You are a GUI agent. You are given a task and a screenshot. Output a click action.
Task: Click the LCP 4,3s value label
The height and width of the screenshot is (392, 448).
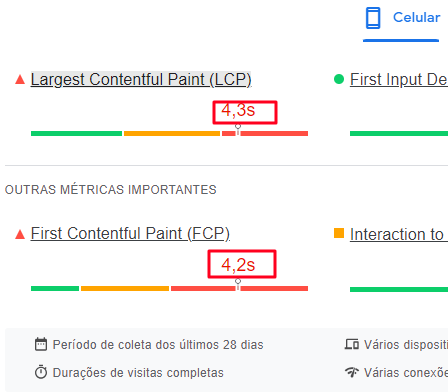pos(245,112)
